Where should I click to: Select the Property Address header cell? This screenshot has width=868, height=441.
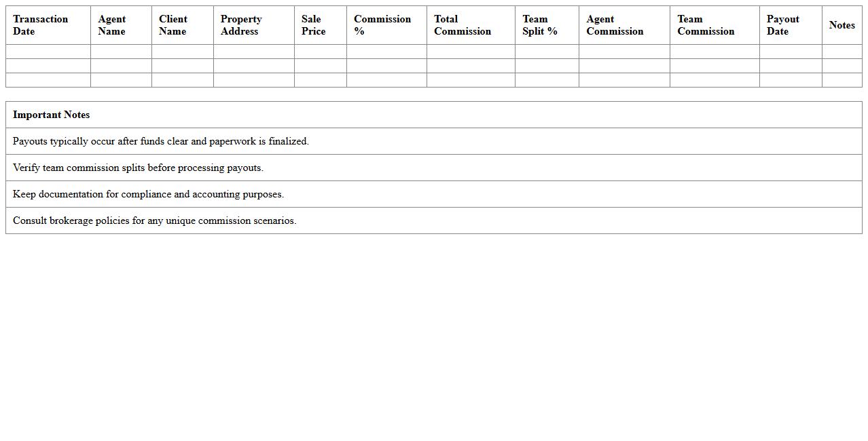[241, 25]
